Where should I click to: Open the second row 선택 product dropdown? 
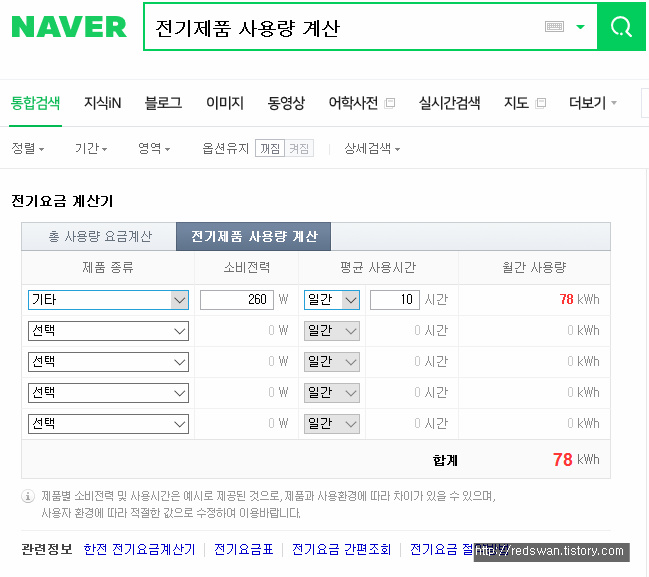108,331
